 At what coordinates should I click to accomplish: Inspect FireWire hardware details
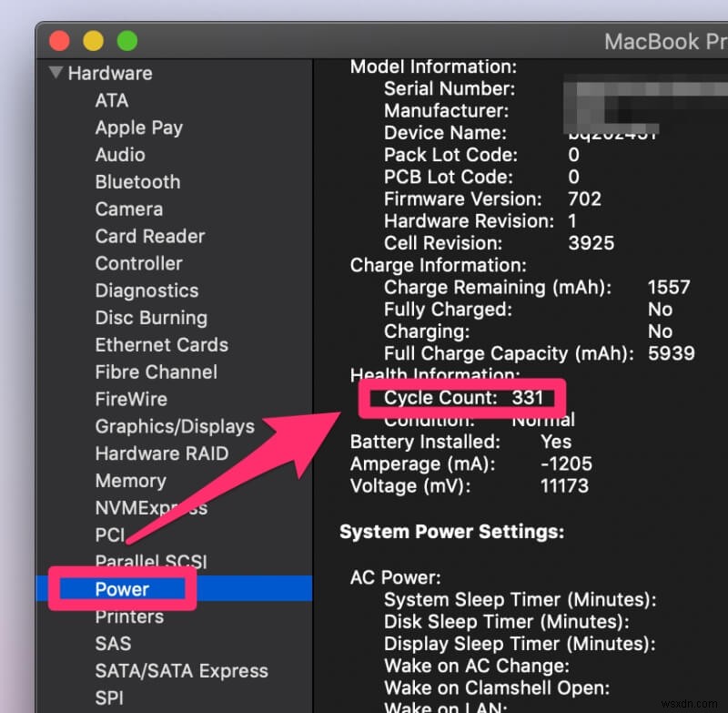coord(133,399)
